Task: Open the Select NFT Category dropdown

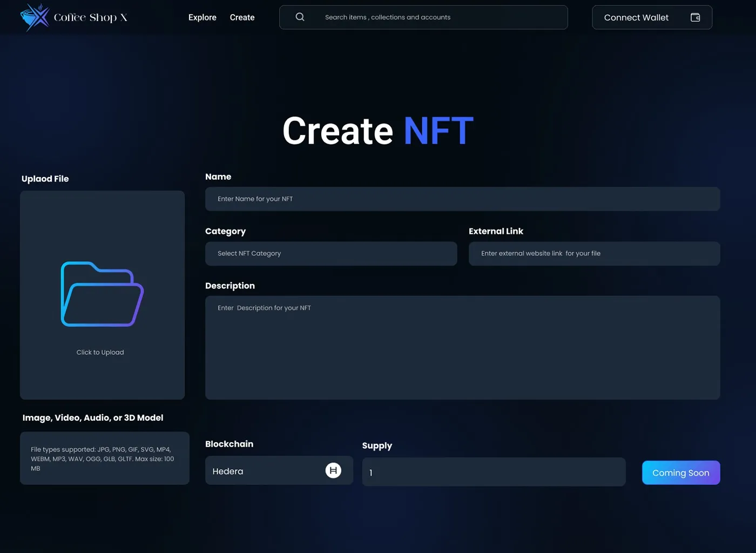Action: 331,253
